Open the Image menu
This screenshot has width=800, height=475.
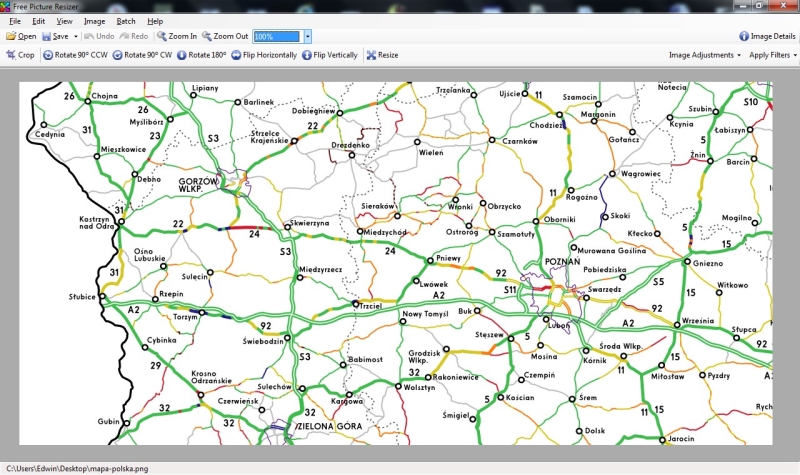click(94, 21)
